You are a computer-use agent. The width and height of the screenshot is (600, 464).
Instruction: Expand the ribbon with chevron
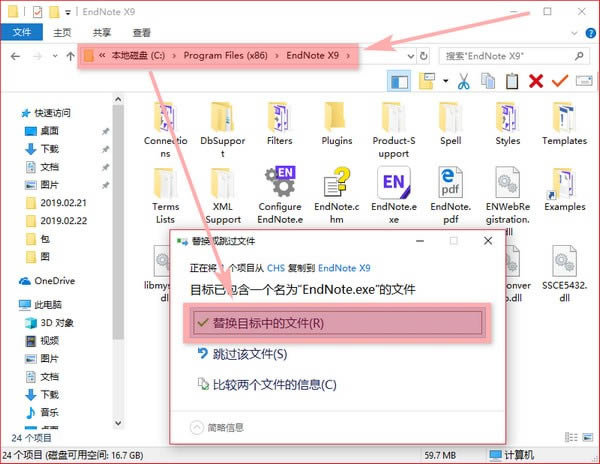[574, 33]
